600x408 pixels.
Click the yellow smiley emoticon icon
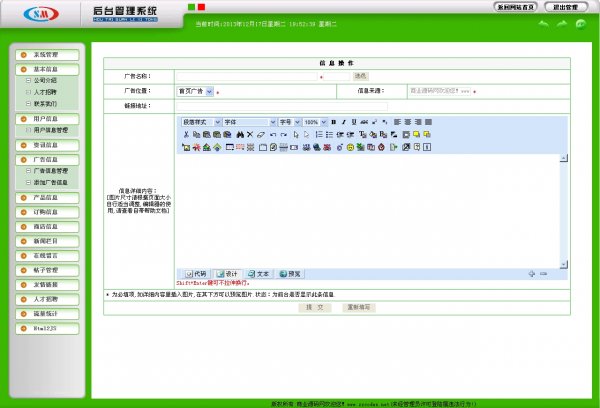350,147
